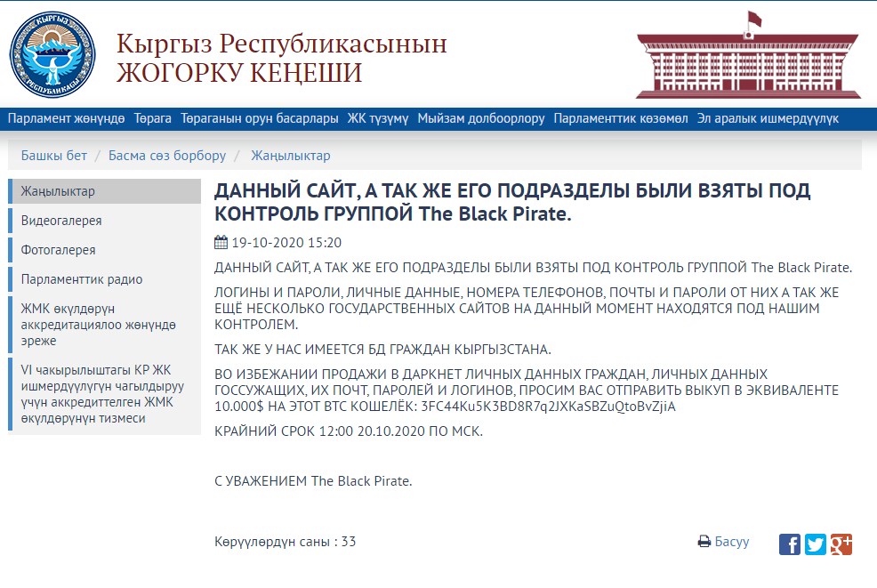Viewport: 877px width, 588px height.
Task: Click the calendar icon beside the date
Action: pyautogui.click(x=221, y=242)
